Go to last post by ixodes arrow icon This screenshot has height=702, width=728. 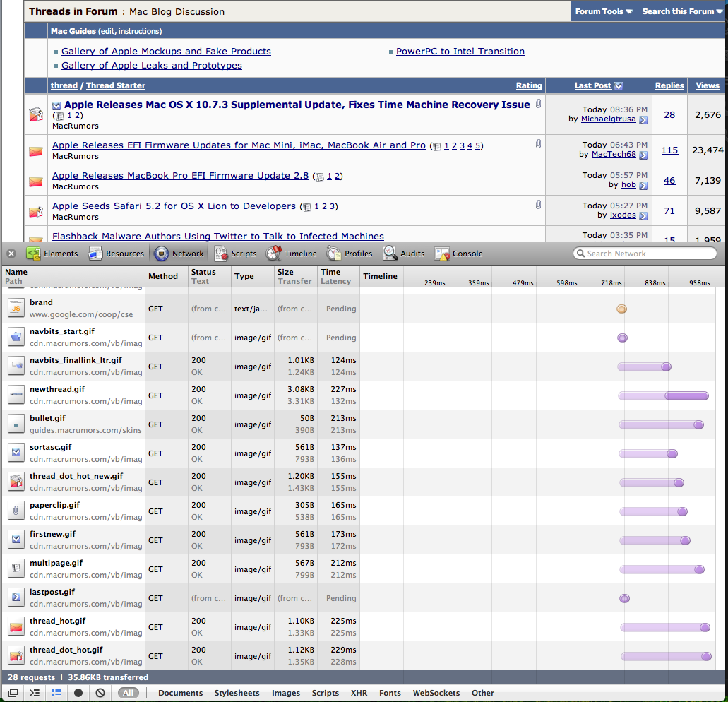[x=643, y=216]
